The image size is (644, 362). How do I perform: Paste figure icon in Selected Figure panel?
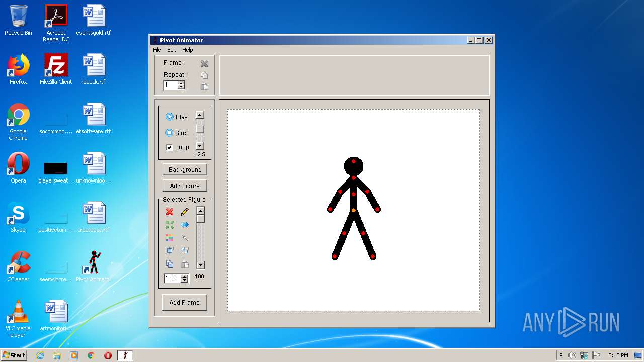[x=185, y=264]
